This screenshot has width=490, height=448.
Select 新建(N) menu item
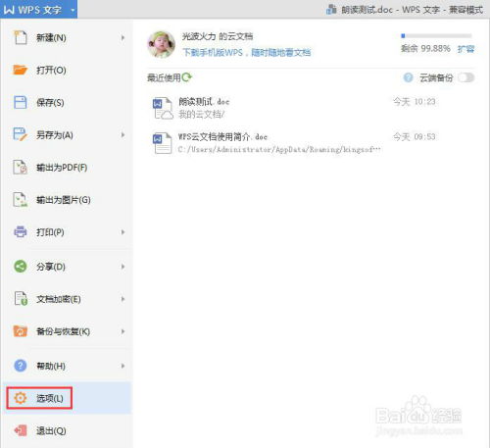67,37
